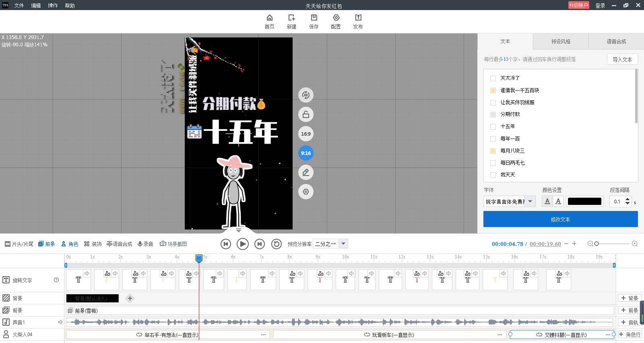Toggle the 分期付款 checkbox

pyautogui.click(x=493, y=114)
